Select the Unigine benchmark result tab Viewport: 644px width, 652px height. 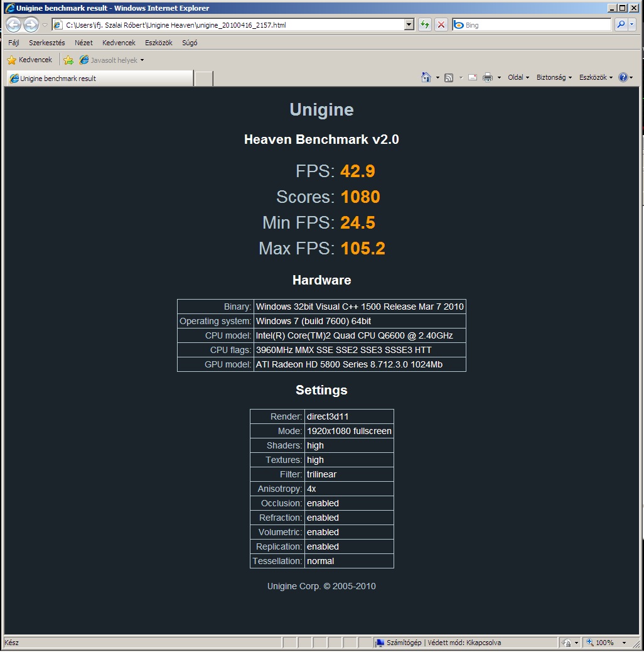(x=100, y=78)
